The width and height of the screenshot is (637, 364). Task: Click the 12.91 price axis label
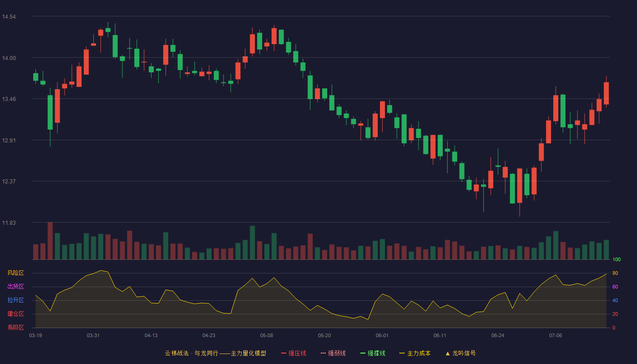[x=9, y=140]
